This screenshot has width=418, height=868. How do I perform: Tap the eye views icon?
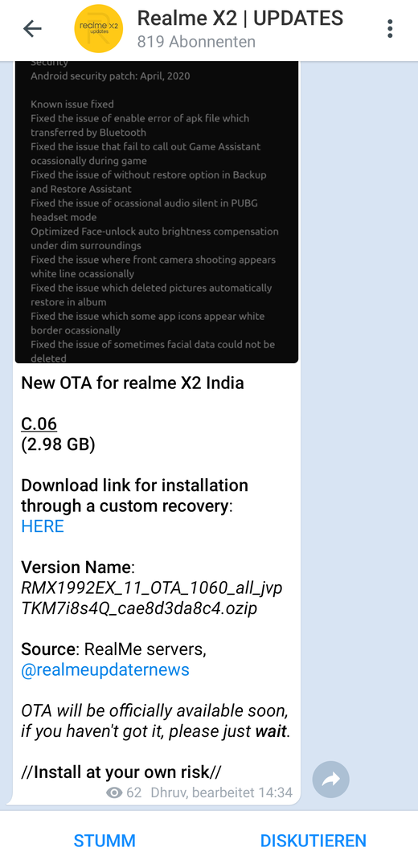click(114, 792)
